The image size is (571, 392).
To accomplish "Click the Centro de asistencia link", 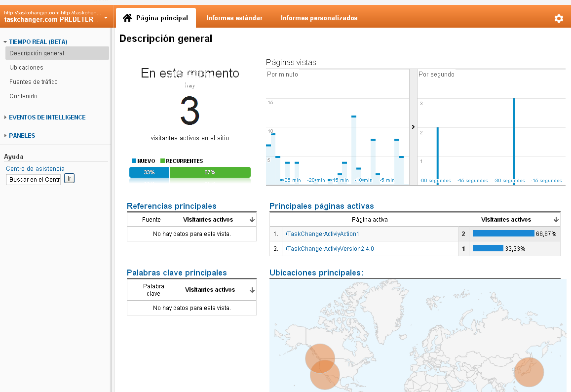I will (35, 169).
